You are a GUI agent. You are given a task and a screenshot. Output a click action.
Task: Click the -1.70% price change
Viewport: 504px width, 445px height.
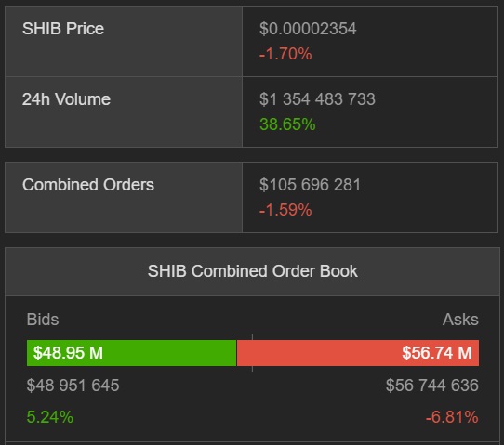tap(285, 54)
